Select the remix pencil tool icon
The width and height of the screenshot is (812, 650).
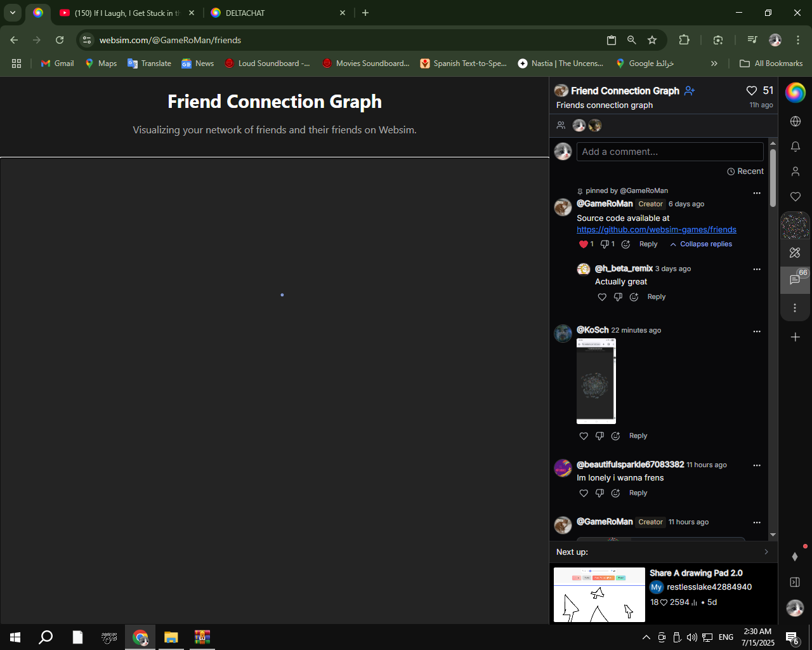794,253
